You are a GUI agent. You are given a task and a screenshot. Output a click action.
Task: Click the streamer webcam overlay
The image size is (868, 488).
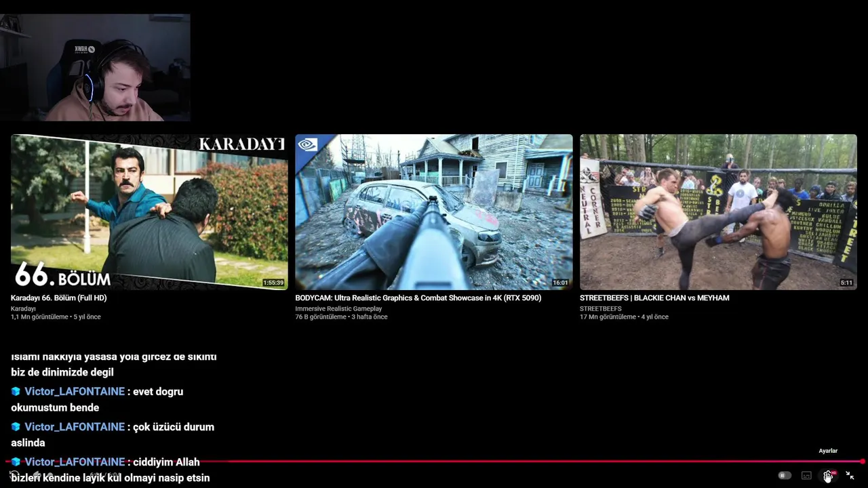pos(95,67)
